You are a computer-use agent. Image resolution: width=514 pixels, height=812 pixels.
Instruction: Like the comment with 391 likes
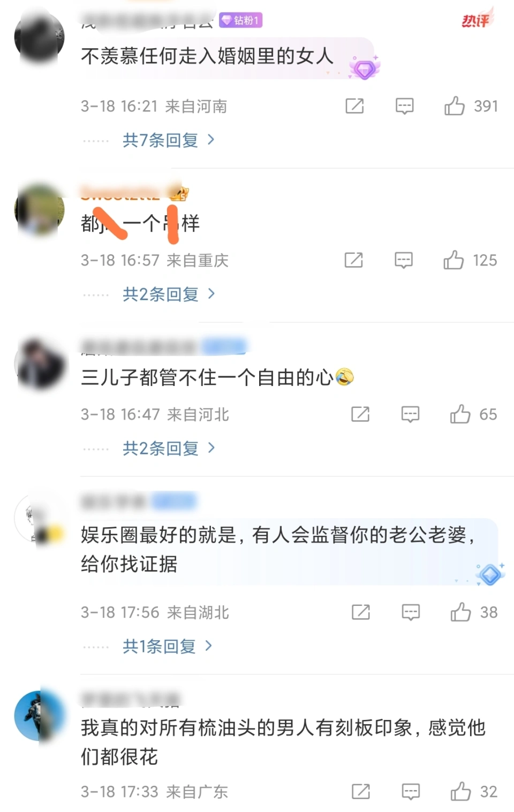tap(454, 106)
